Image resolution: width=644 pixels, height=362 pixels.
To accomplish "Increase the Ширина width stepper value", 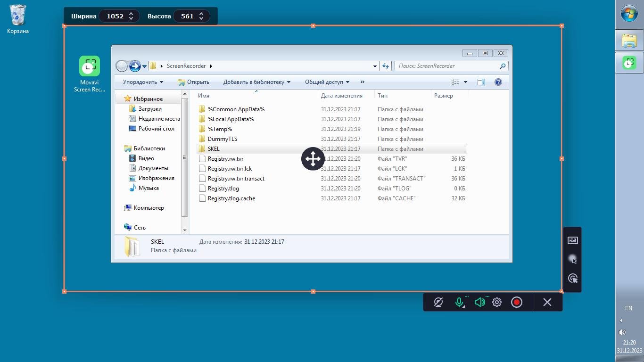I will (131, 14).
